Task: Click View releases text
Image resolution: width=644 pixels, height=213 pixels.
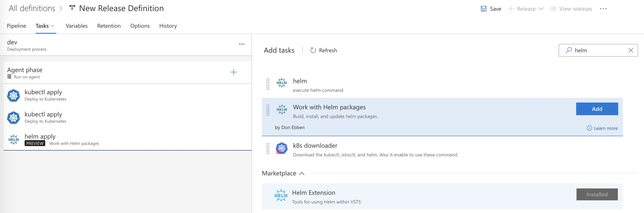Action: pos(576,9)
